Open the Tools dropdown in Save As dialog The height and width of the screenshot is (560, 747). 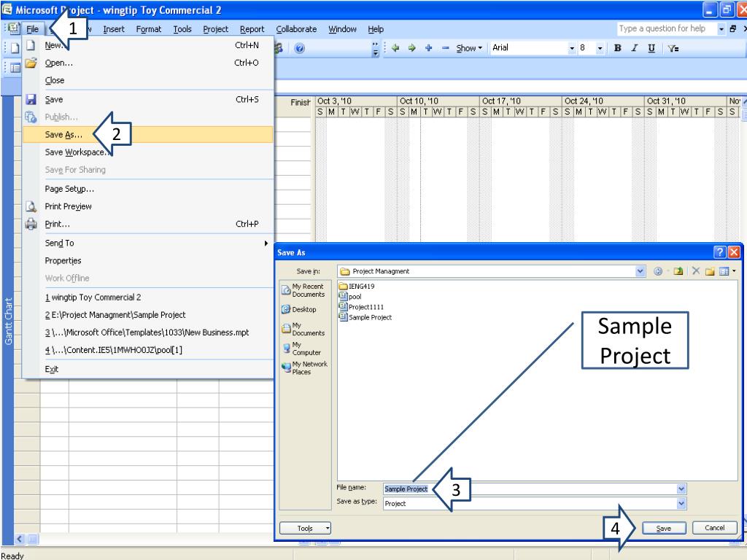point(305,528)
